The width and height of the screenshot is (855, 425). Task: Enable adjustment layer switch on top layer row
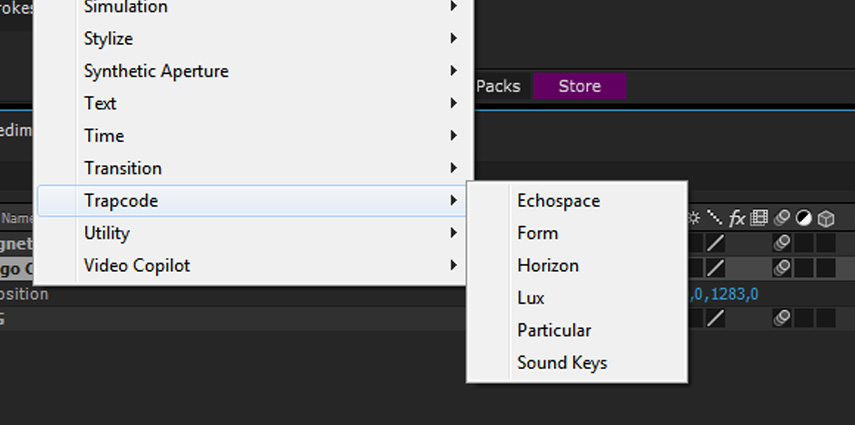[804, 243]
